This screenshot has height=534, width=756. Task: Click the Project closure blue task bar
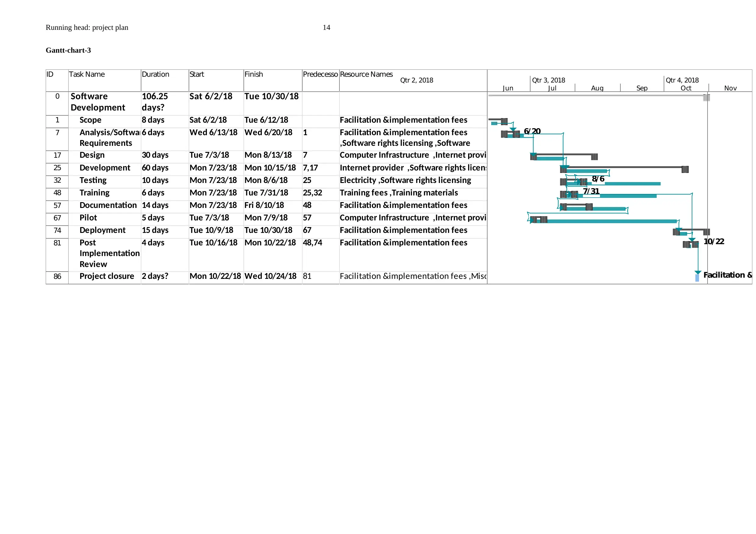pos(697,278)
